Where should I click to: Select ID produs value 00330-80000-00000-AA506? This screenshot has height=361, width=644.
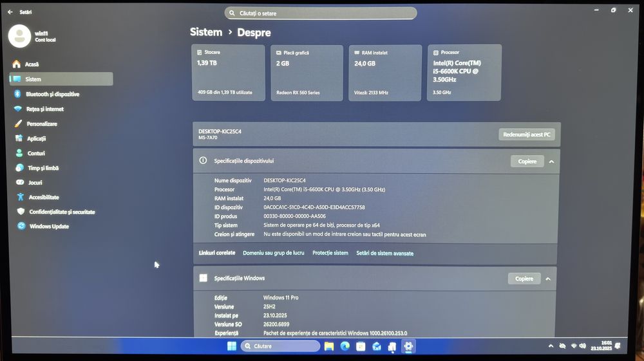[294, 216]
